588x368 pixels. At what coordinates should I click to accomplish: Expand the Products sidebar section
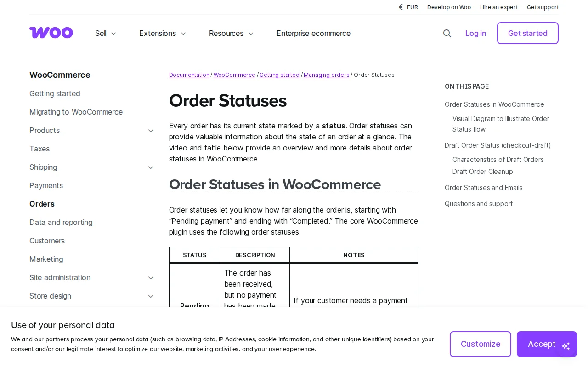point(151,131)
